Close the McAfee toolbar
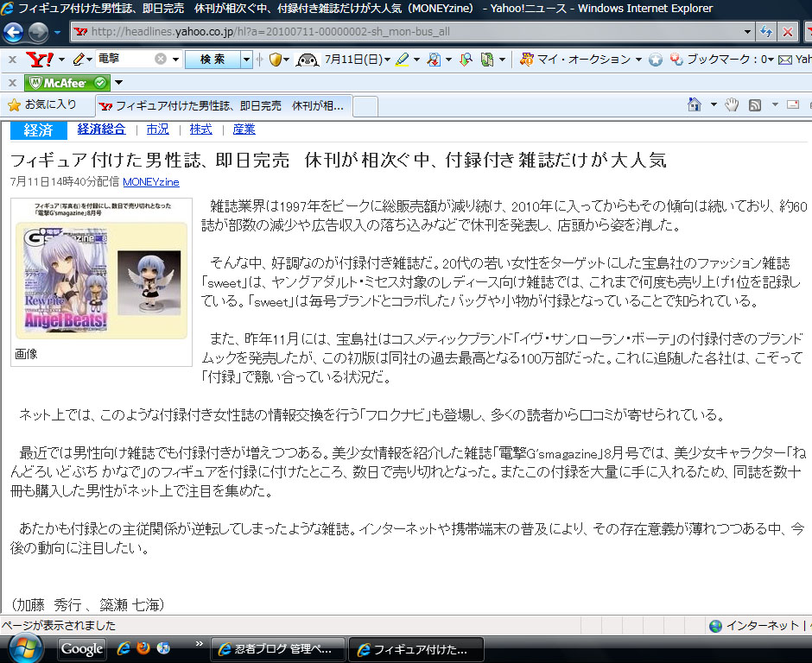Viewport: 812px width, 663px height. tap(13, 83)
